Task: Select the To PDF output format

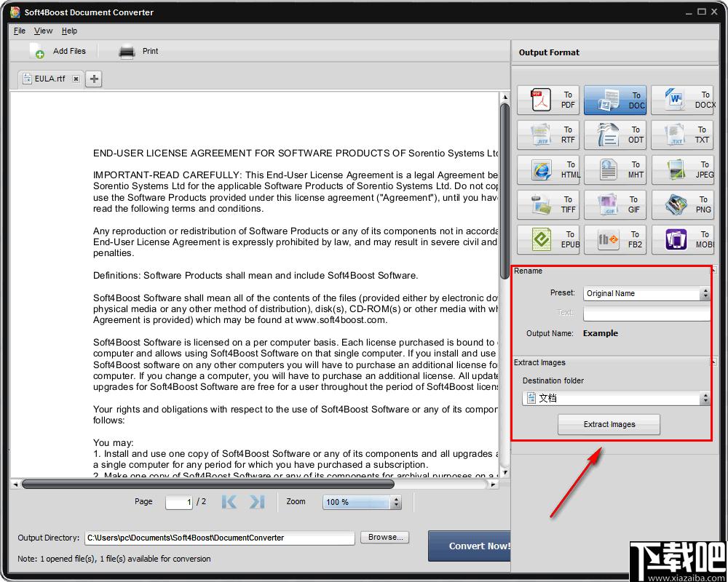Action: point(548,100)
